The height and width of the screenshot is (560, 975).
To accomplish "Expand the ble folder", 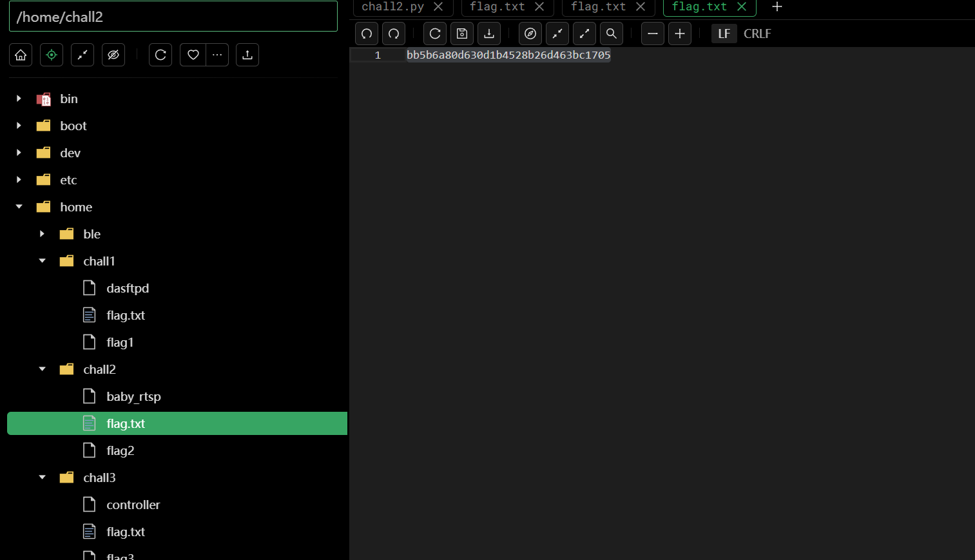I will 43,234.
